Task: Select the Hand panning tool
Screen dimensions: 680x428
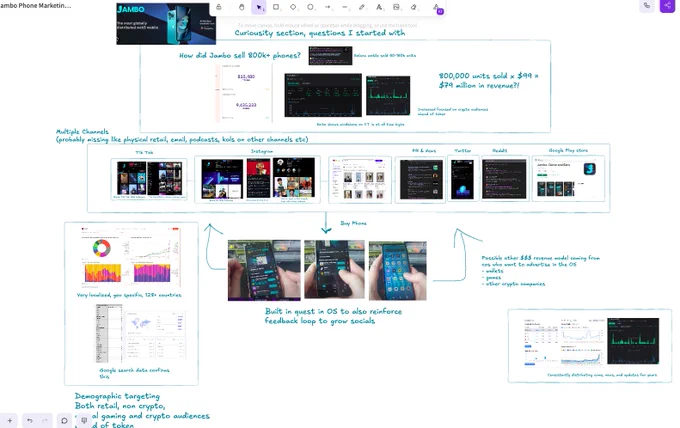Action: pyautogui.click(x=242, y=7)
